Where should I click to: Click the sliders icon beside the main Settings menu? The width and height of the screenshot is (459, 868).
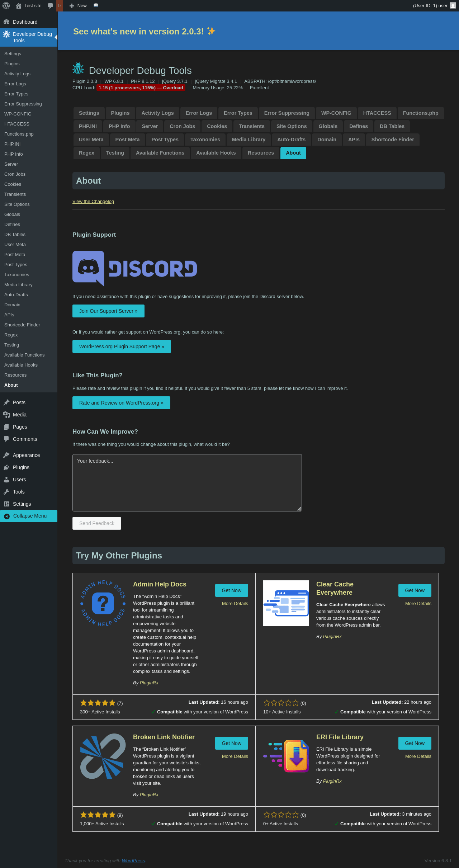pos(6,504)
